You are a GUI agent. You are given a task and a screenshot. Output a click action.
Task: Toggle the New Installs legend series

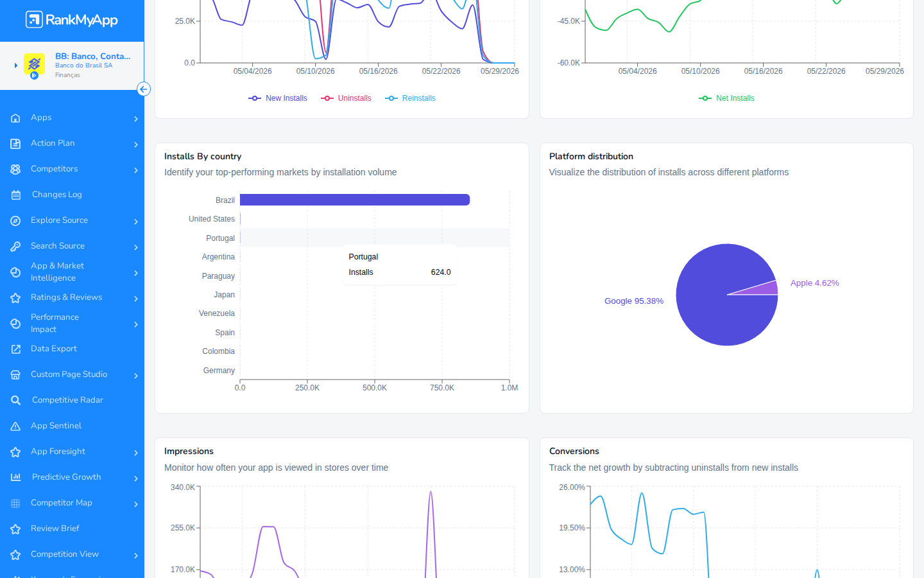[278, 98]
